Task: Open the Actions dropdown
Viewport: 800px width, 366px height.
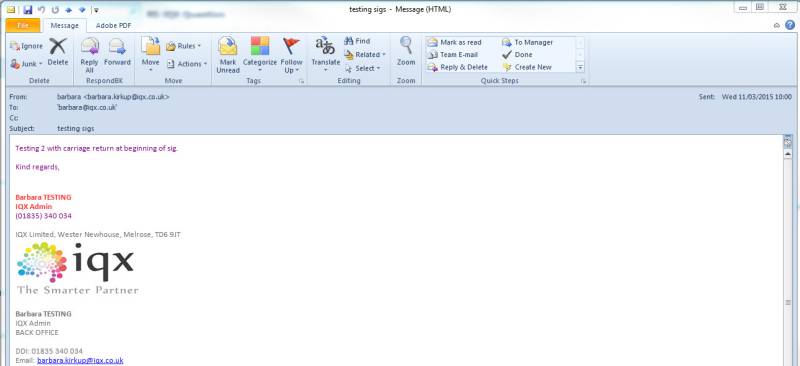Action: [x=187, y=64]
